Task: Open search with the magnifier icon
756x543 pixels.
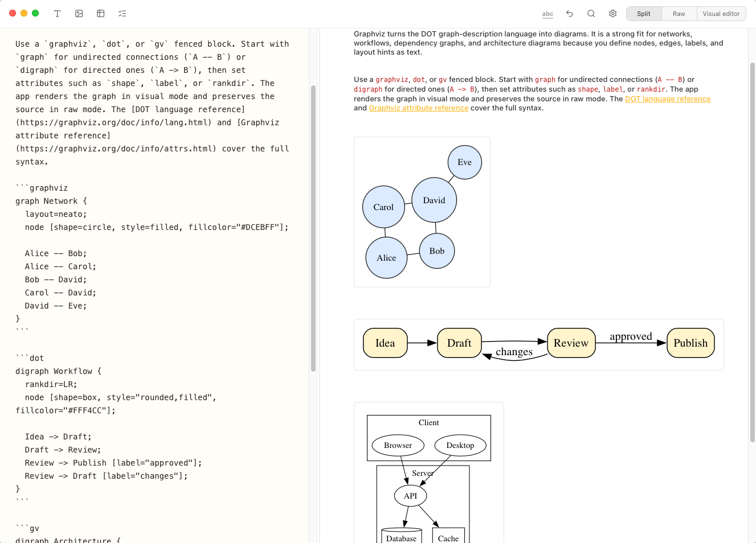Action: click(591, 14)
